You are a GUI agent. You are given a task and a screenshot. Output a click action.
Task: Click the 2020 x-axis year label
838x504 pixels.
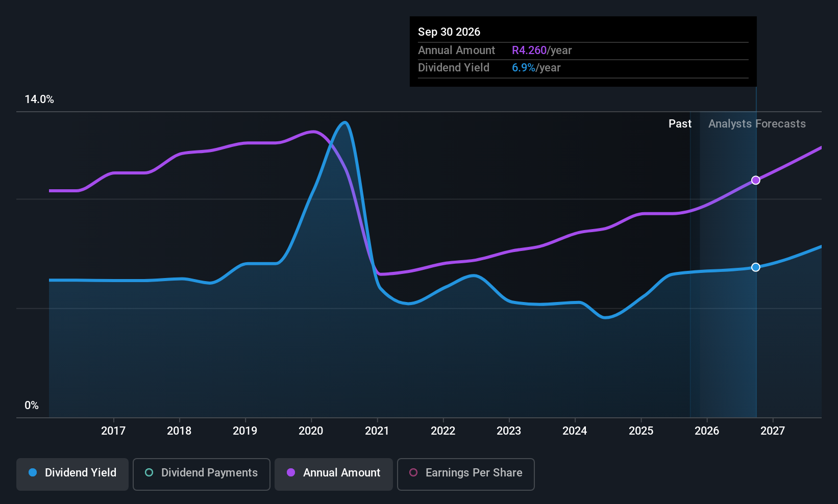pyautogui.click(x=311, y=431)
